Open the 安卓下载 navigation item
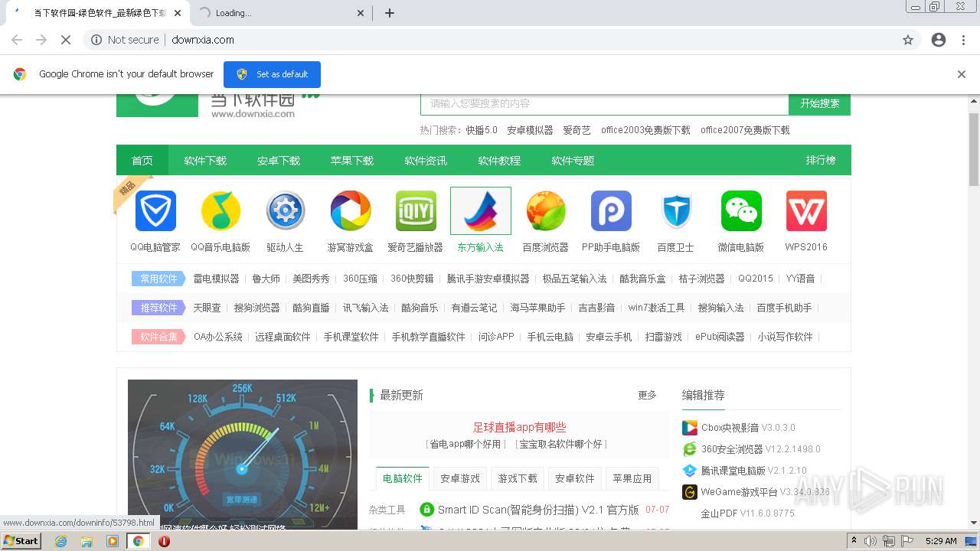 pos(279,161)
